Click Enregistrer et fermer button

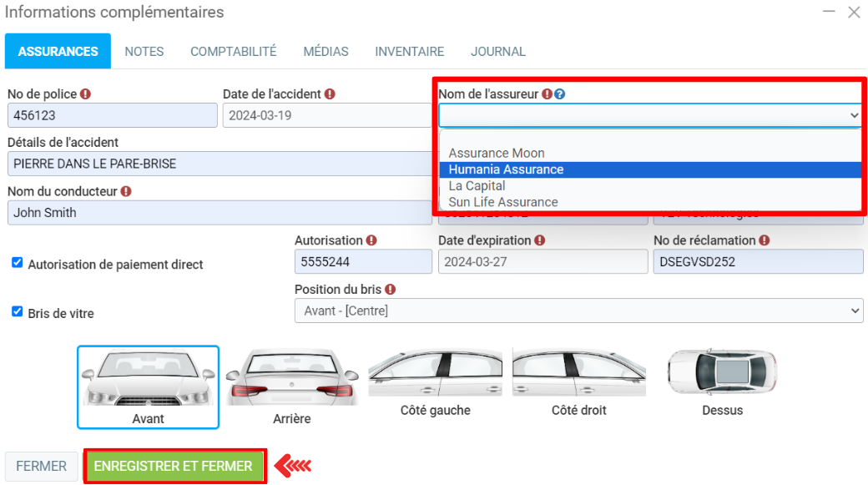tap(174, 466)
